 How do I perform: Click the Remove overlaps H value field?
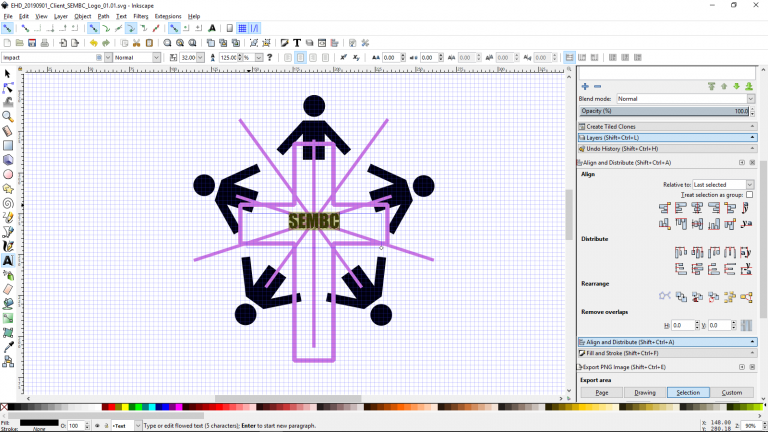683,325
